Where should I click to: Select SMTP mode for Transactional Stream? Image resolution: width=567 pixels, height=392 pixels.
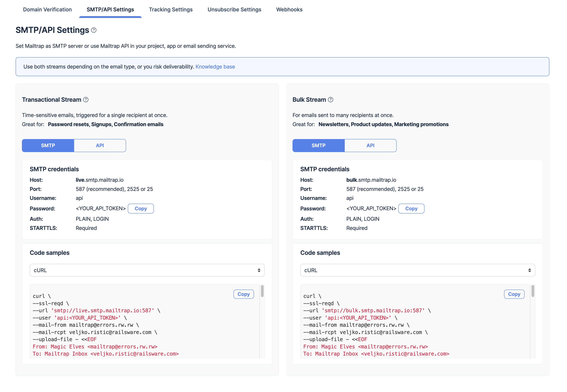48,145
